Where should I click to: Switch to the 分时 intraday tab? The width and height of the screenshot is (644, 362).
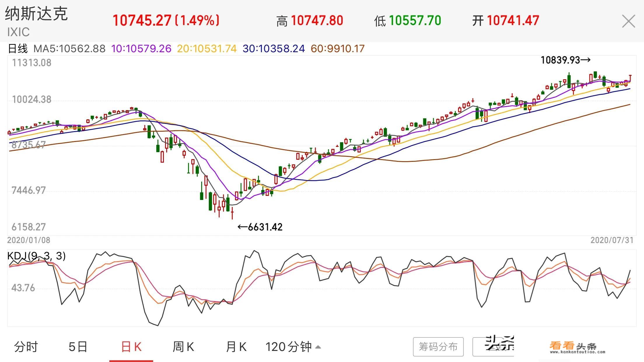pyautogui.click(x=26, y=347)
